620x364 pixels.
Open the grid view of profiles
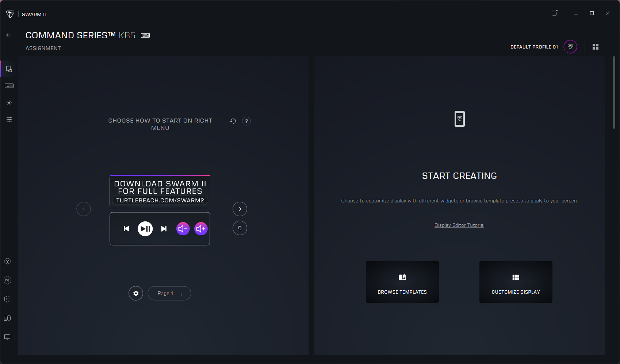[x=596, y=47]
